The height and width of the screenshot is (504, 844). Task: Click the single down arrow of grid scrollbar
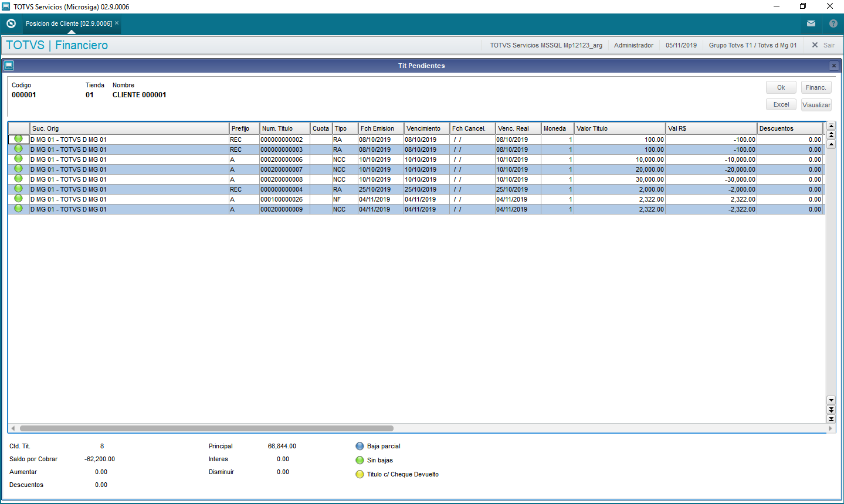click(831, 400)
